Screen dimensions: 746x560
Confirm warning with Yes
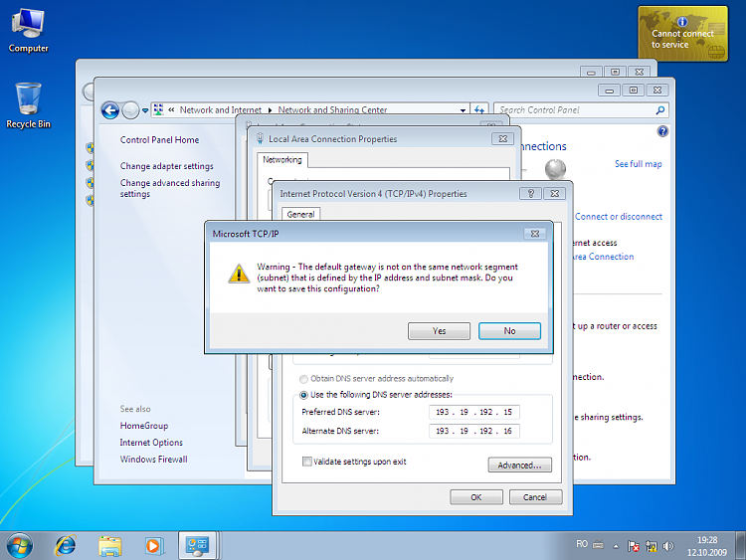click(439, 331)
